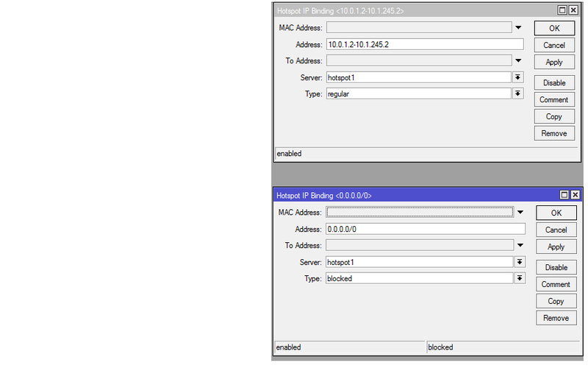Open Type dropdown showing regular

click(518, 93)
